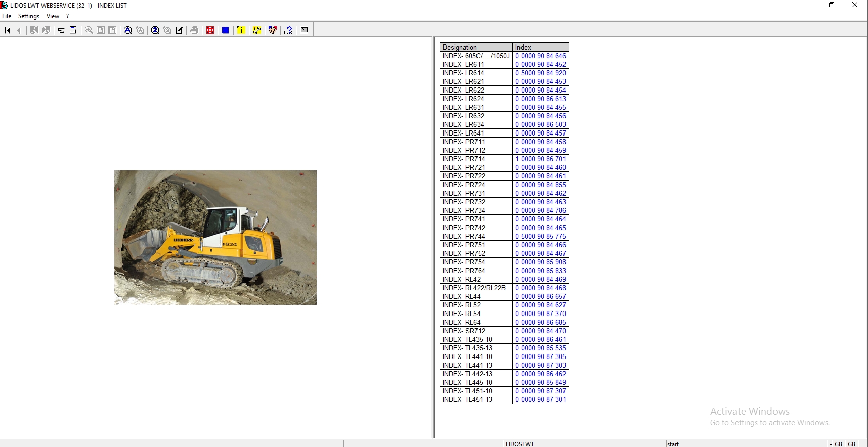
Task: Open the File menu
Action: (x=7, y=16)
